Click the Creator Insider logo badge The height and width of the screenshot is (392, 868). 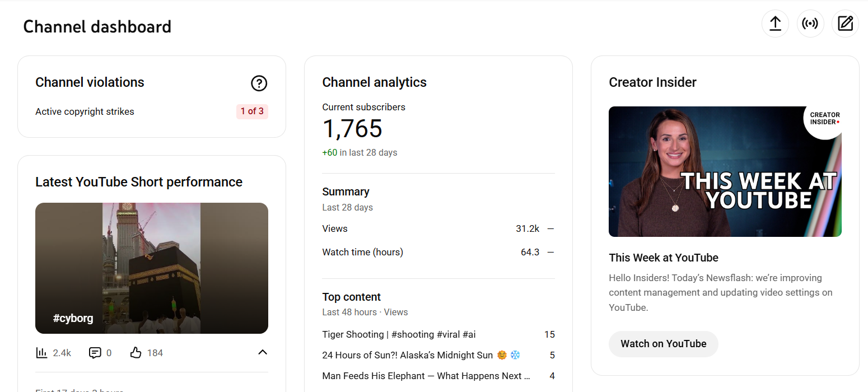tap(824, 119)
